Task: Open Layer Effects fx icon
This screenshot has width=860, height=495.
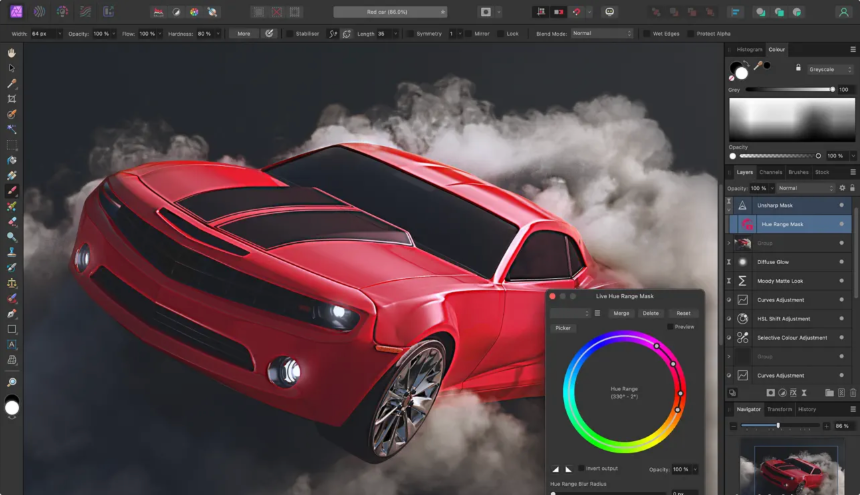Action: click(x=793, y=392)
